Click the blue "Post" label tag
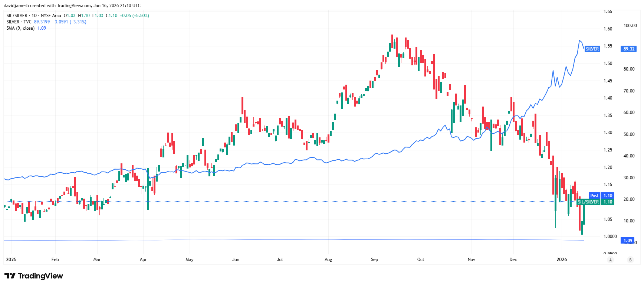 click(x=594, y=196)
